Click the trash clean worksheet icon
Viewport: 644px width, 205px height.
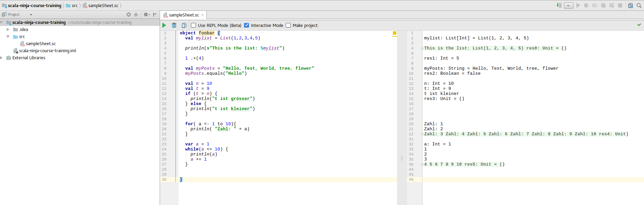click(174, 25)
